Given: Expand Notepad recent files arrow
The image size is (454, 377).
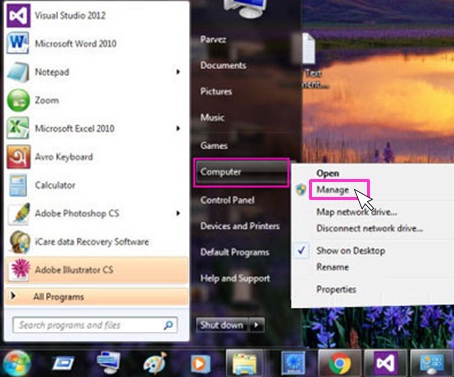Looking at the screenshot, I should 178,72.
